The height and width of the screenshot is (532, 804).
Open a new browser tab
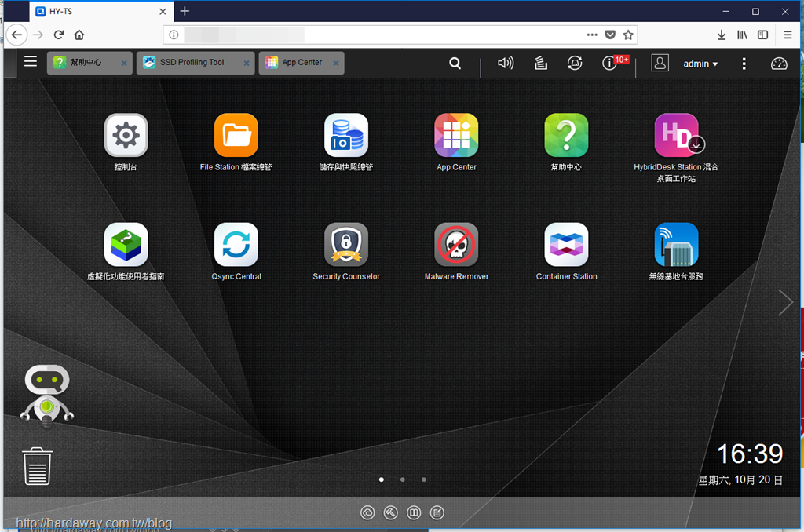coord(185,11)
